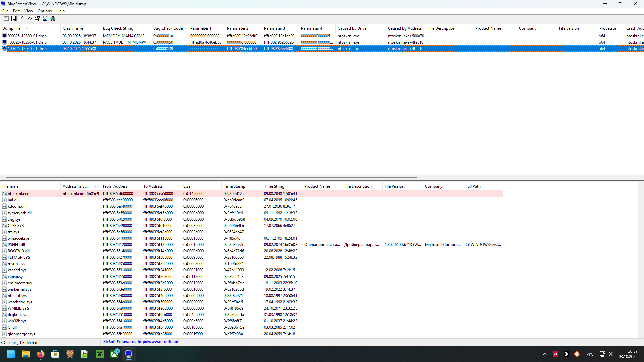Select the 090325-12390-01.dmp crash row
644x362 pixels.
pos(27,36)
